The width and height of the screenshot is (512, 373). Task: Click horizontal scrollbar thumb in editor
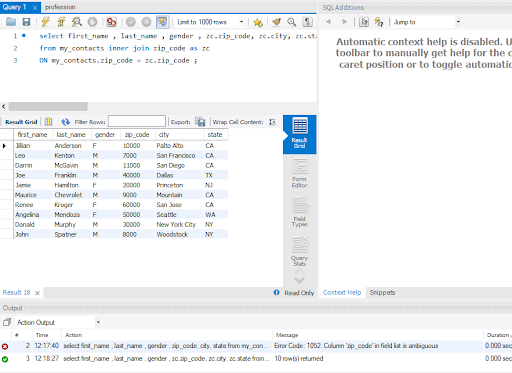pos(48,106)
